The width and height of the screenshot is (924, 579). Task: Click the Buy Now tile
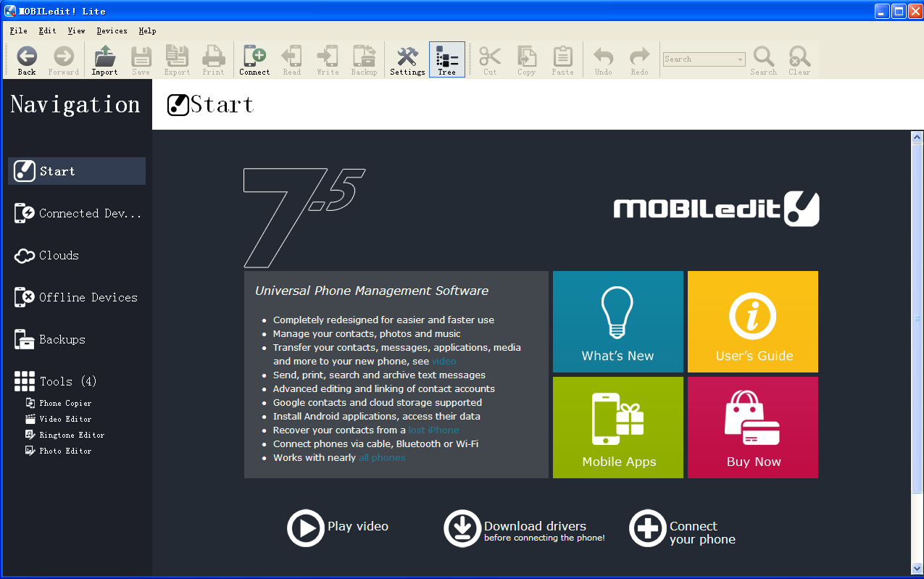coord(753,428)
